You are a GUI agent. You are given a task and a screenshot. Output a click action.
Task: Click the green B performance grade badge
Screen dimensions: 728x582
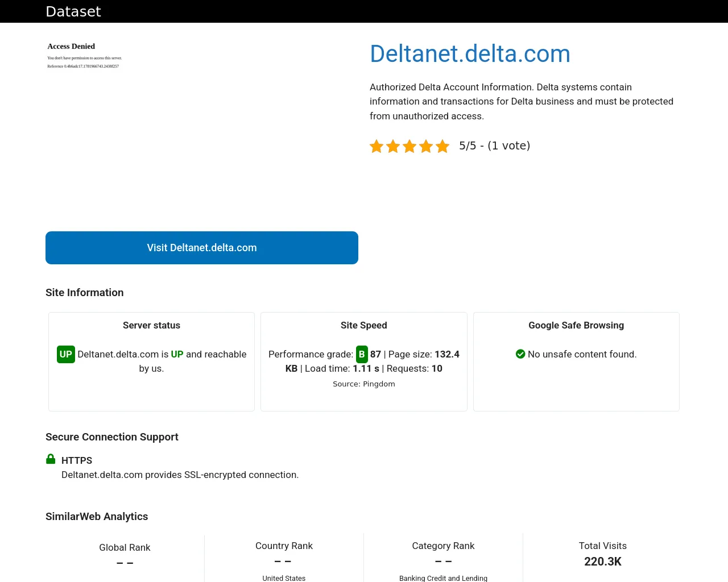point(362,355)
